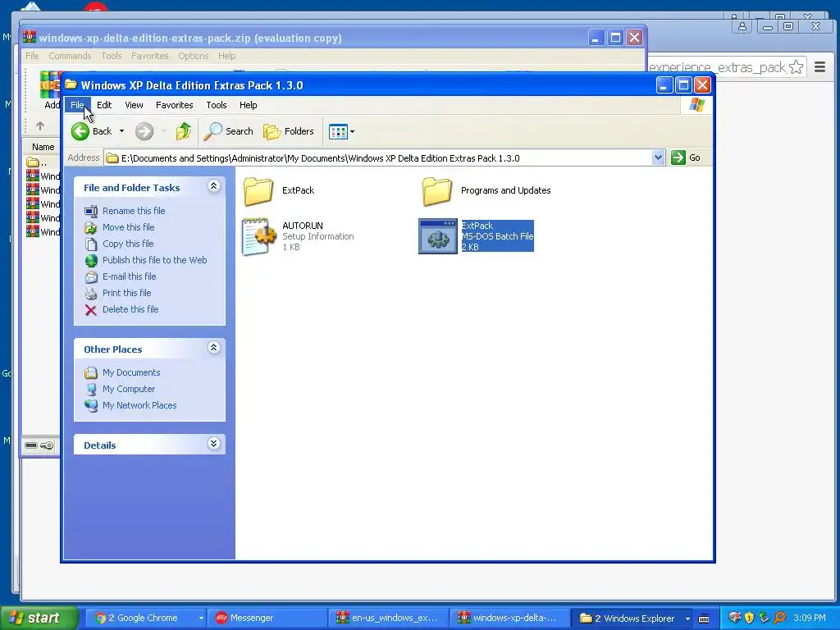Open the View menu in Explorer
The height and width of the screenshot is (630, 840).
[x=134, y=105]
